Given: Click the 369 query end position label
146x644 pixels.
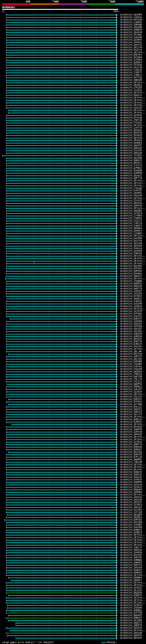Looking at the screenshot, I should point(115,11).
